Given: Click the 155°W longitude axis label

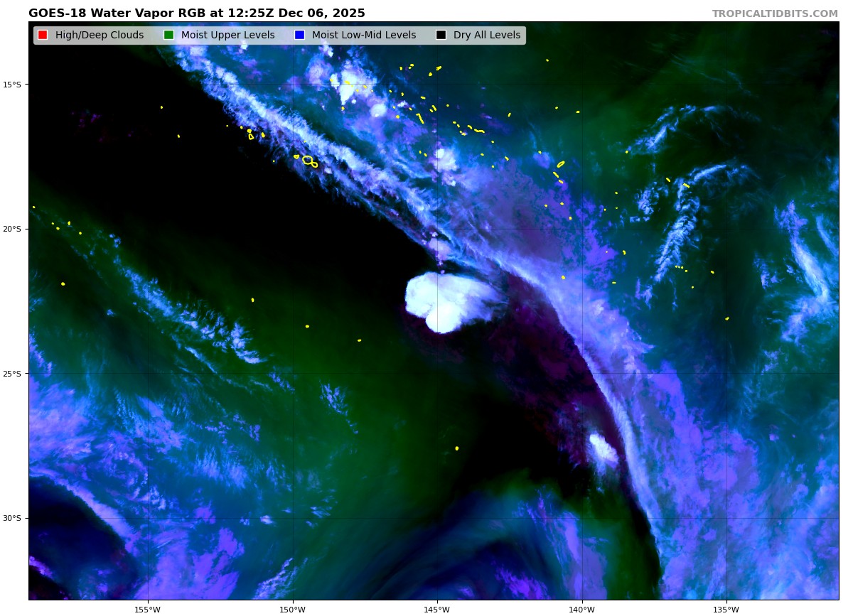Looking at the screenshot, I should 147,609.
